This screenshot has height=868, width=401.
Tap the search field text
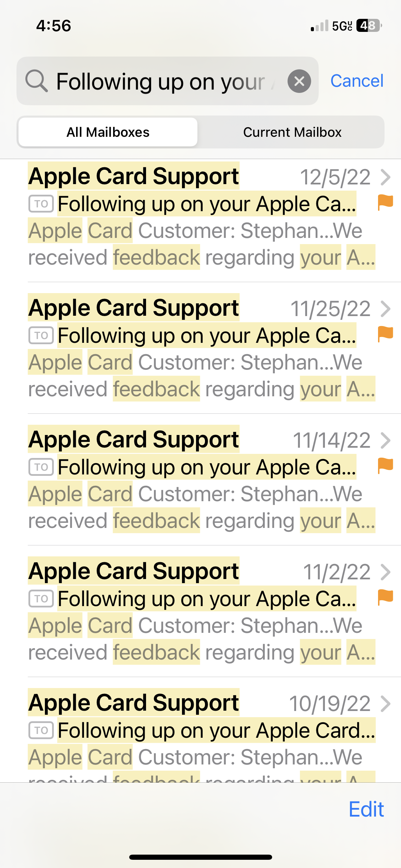click(160, 82)
